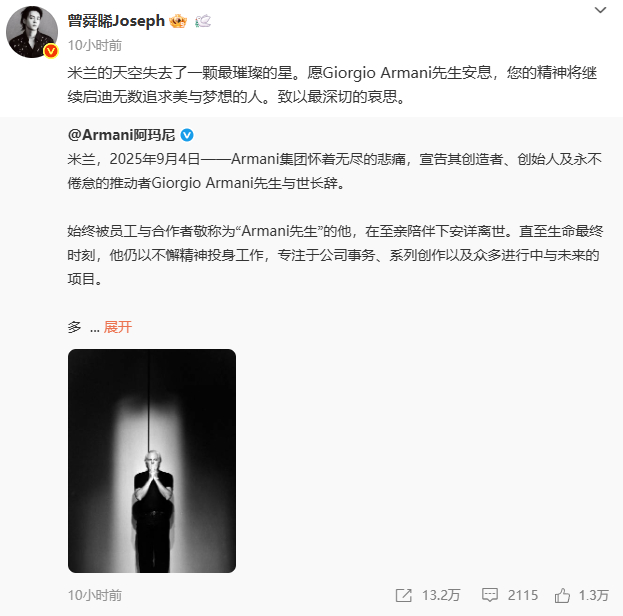Click the 1.3万 likes count
623x616 pixels.
click(x=594, y=595)
